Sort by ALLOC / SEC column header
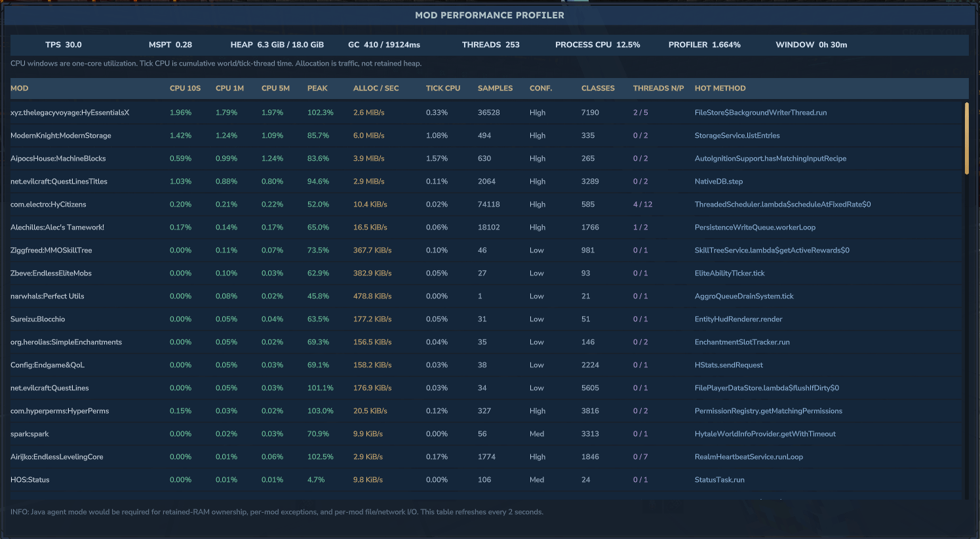Screen dimensions: 980x539 coord(376,89)
